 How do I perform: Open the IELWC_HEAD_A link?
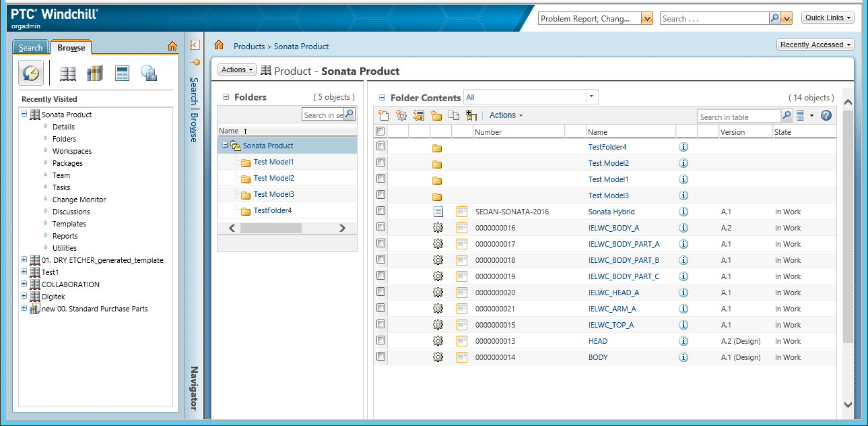[613, 293]
